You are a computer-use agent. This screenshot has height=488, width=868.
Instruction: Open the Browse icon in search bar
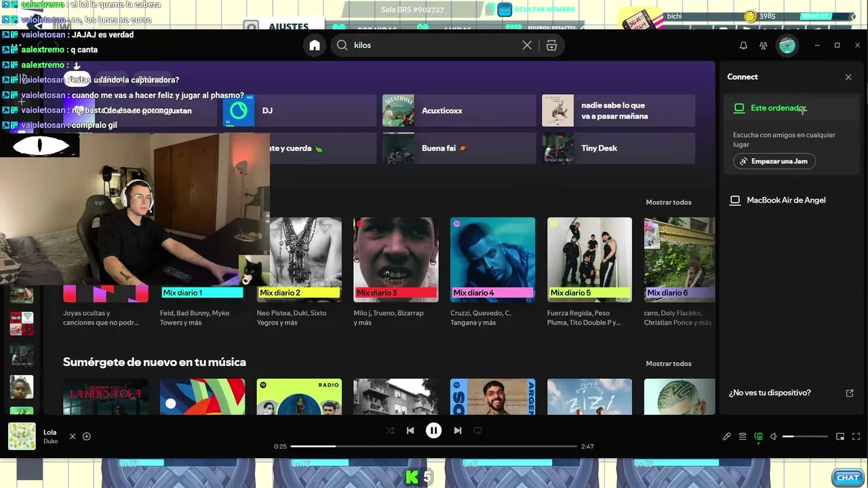[551, 45]
